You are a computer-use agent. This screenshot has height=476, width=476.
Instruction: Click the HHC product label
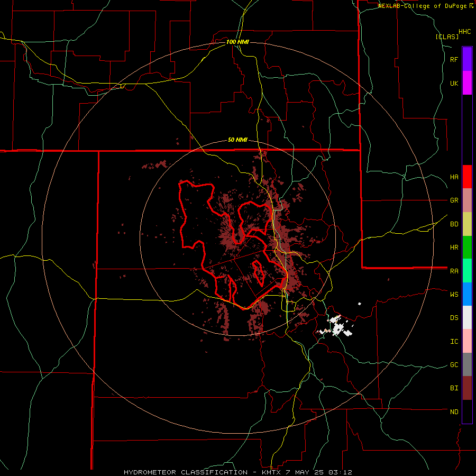[464, 32]
